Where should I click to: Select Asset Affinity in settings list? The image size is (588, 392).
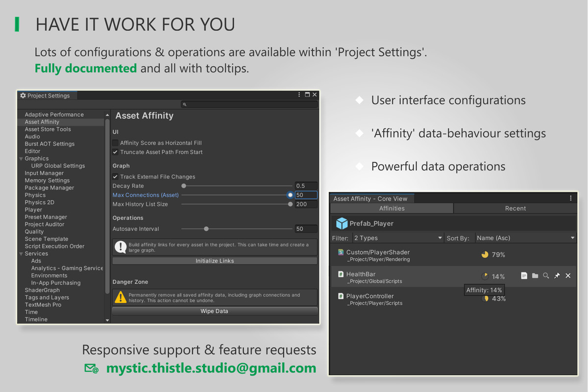coord(61,122)
